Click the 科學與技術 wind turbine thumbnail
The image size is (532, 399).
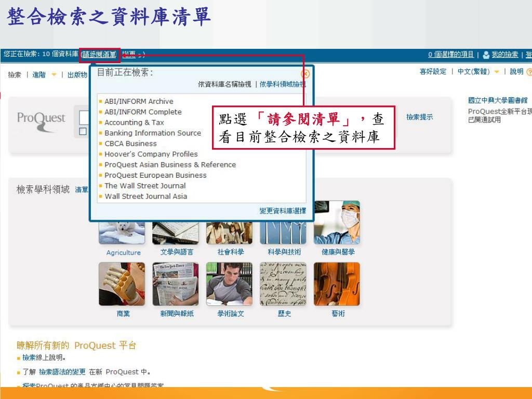283,233
